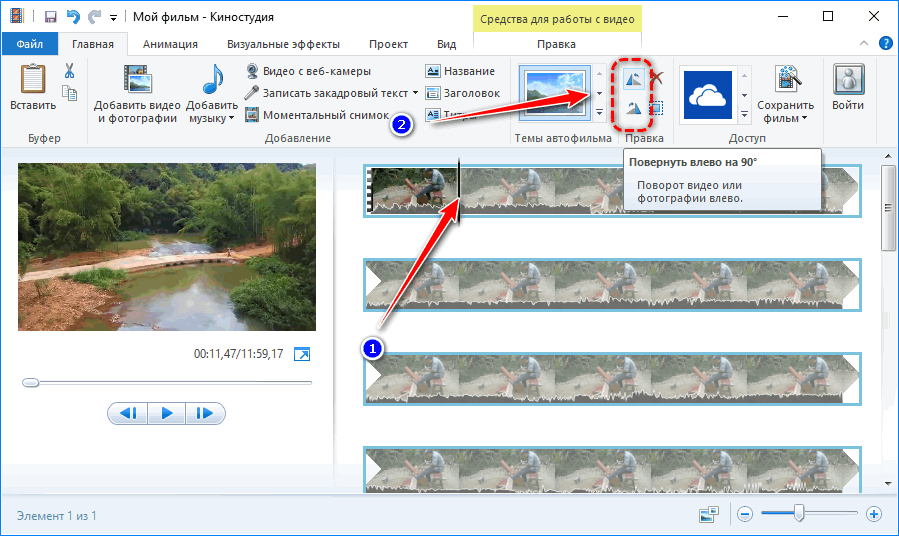
Task: Click Добавить видео и фотографии
Action: pos(137,95)
